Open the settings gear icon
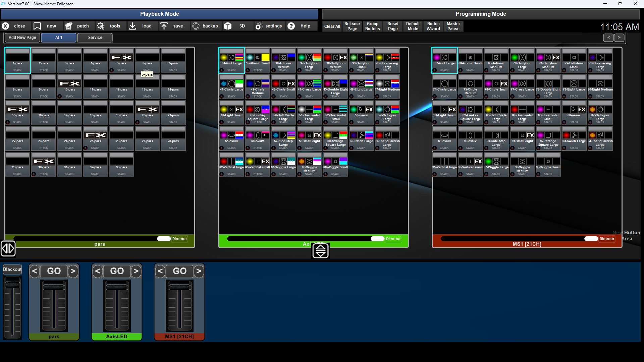 click(259, 26)
